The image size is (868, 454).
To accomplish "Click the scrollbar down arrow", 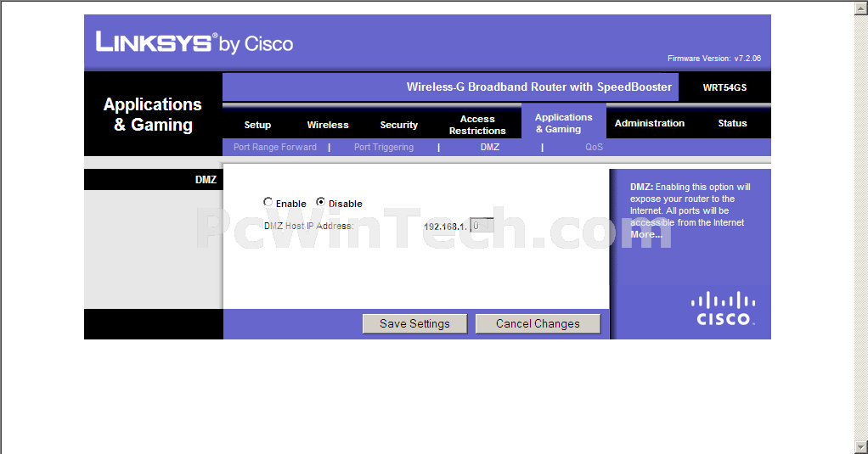I will click(x=861, y=446).
